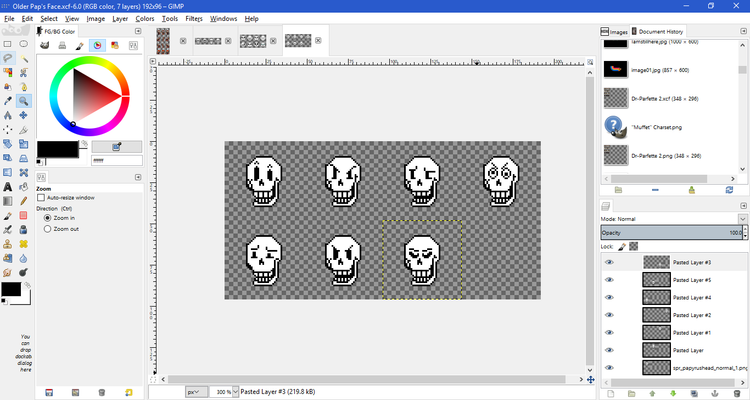Select the Clone stamp tool

[8, 244]
